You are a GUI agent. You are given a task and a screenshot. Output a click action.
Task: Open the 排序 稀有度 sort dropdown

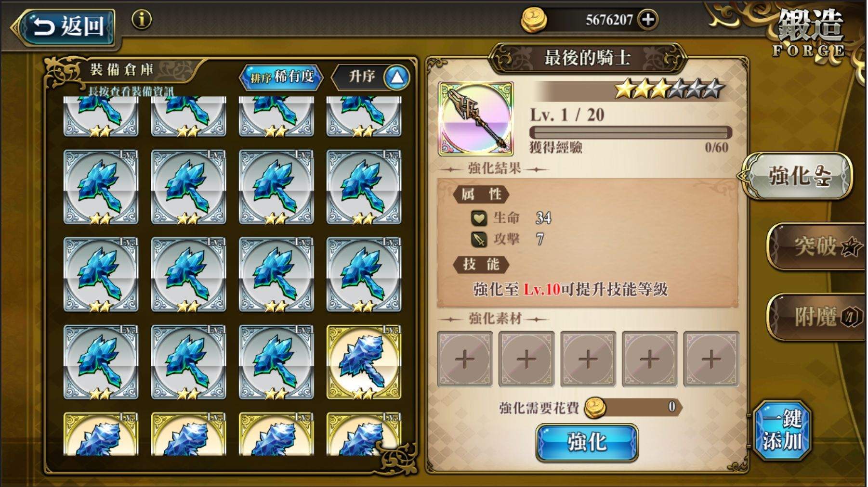click(x=282, y=77)
